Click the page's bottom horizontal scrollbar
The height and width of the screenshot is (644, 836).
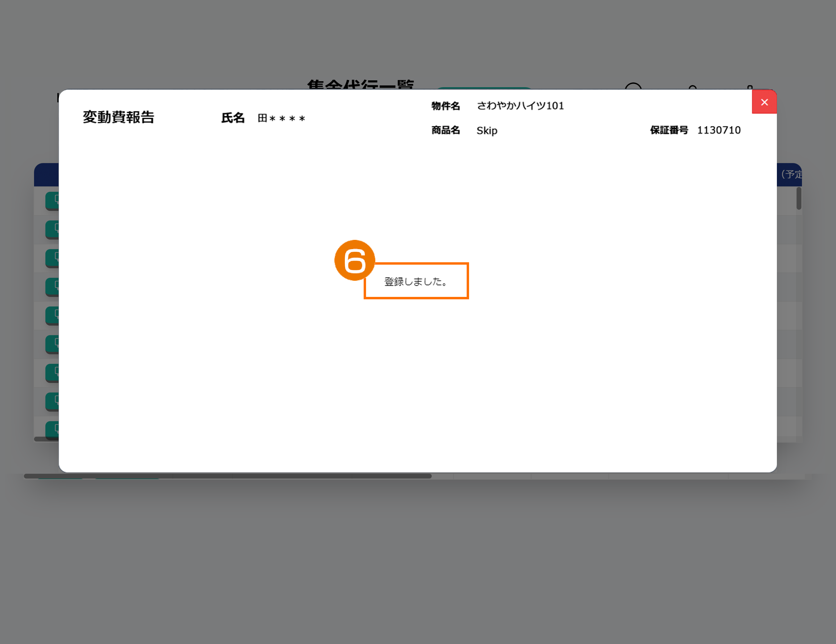[228, 476]
